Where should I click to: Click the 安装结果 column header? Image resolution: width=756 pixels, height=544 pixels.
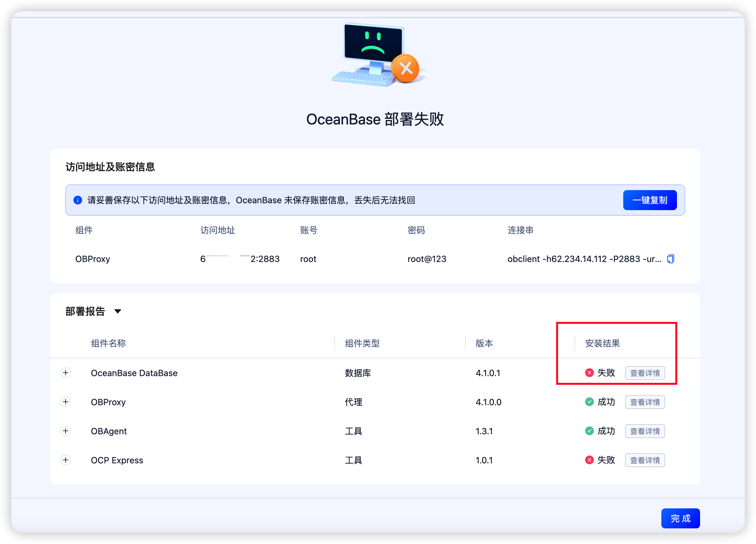click(x=602, y=343)
